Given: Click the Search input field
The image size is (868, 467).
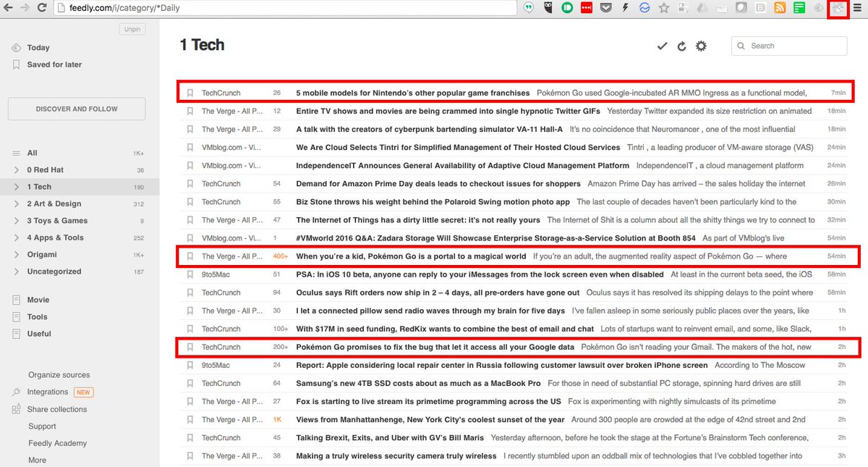Looking at the screenshot, I should click(x=789, y=46).
